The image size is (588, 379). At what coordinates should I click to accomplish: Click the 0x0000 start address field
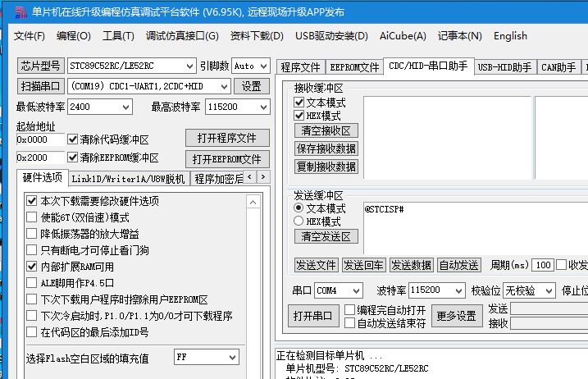tap(40, 140)
